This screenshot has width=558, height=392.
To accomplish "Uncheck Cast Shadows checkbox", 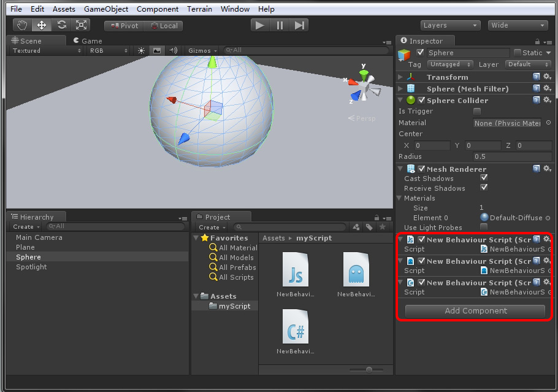I will (484, 179).
